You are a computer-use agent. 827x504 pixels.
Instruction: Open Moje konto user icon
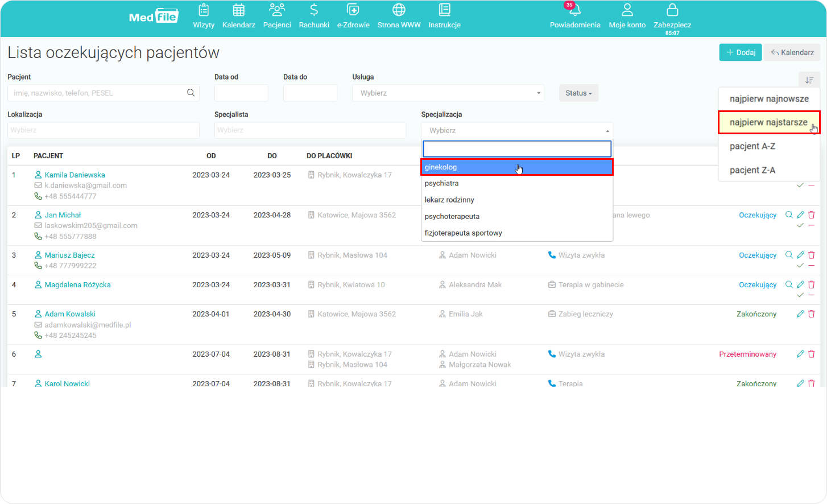coord(627,10)
